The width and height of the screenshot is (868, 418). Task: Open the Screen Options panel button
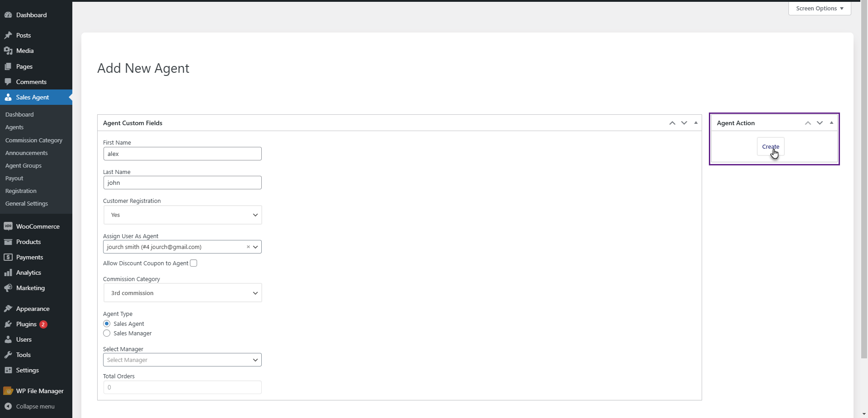(819, 8)
